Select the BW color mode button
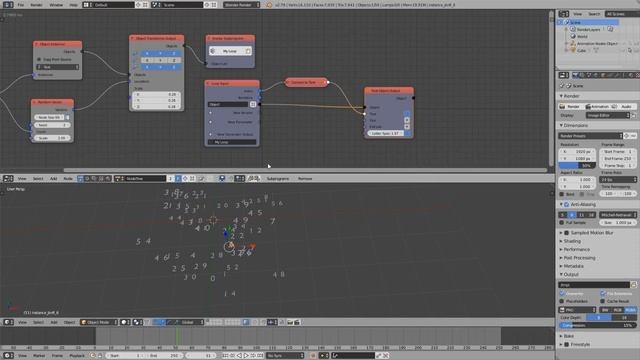The image size is (640, 360). coord(605,310)
